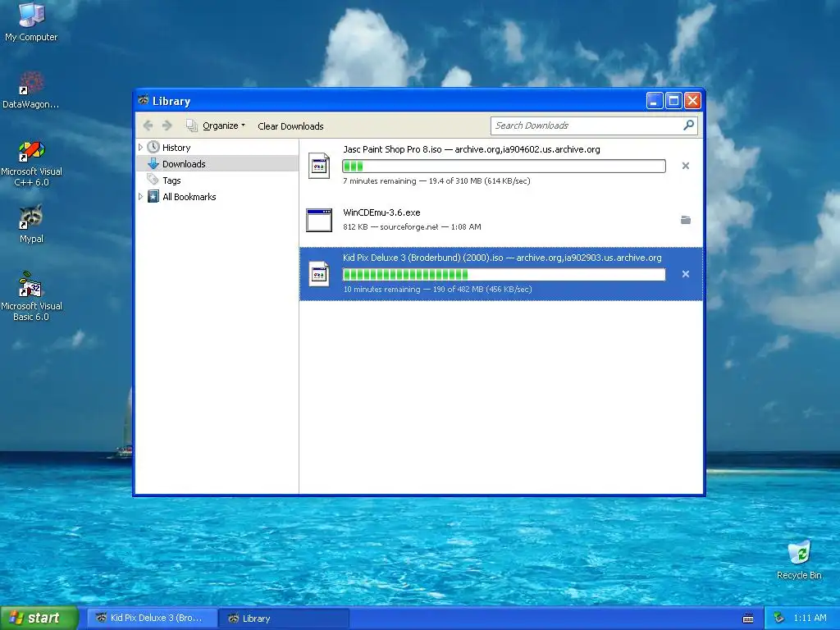Click the Tags label icon in sidebar
Screen dimensions: 840x630
153,180
